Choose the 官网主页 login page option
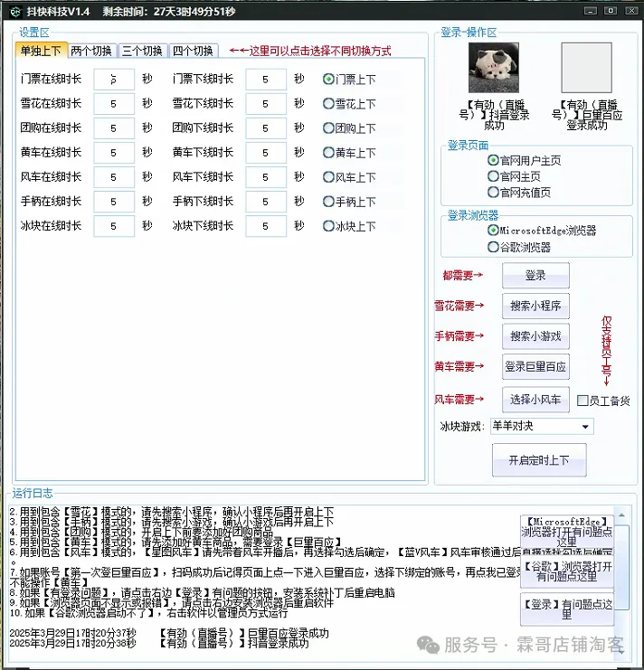The image size is (644, 670). [x=493, y=176]
